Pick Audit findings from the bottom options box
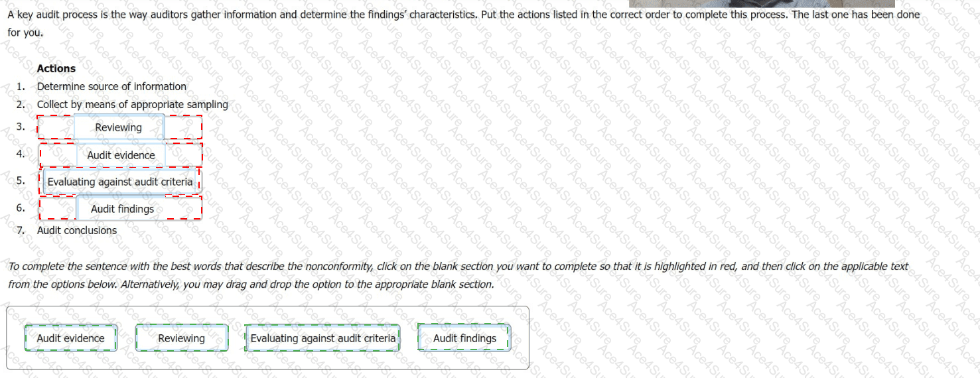This screenshot has width=980, height=378. (x=464, y=338)
